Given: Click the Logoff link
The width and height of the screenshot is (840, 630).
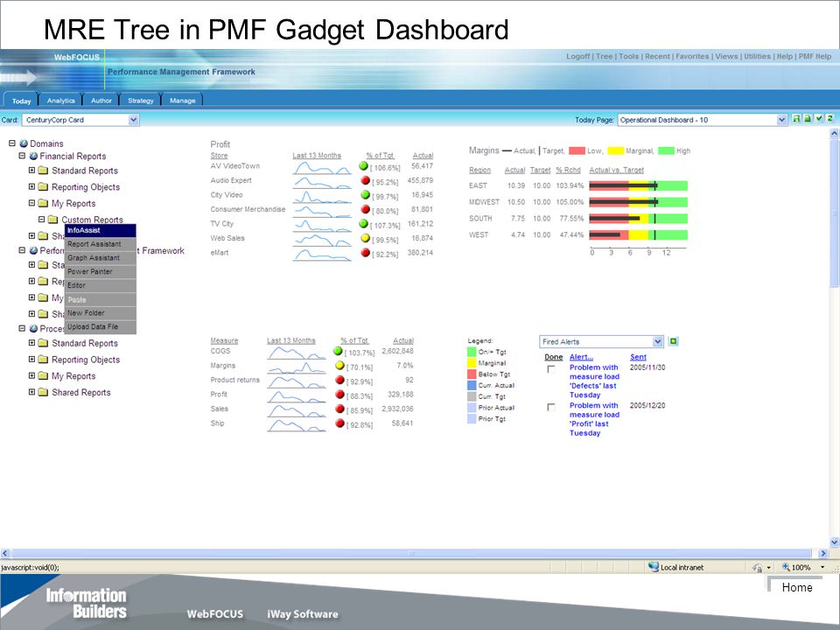Looking at the screenshot, I should [578, 56].
